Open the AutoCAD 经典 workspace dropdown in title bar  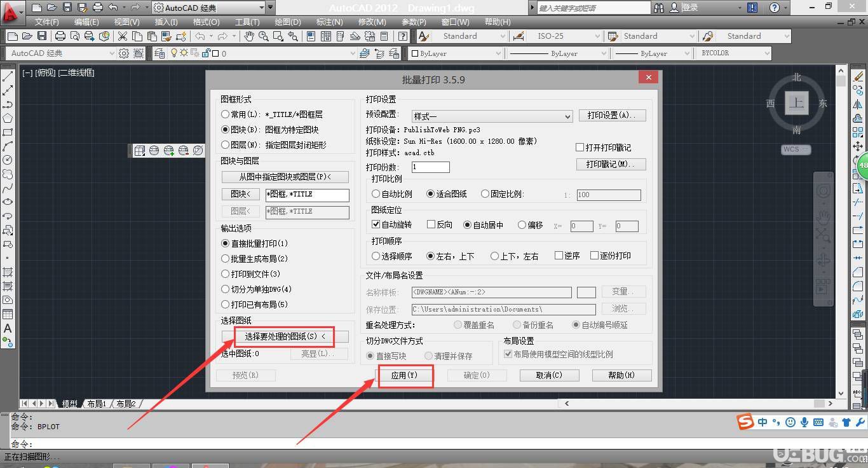pos(209,8)
